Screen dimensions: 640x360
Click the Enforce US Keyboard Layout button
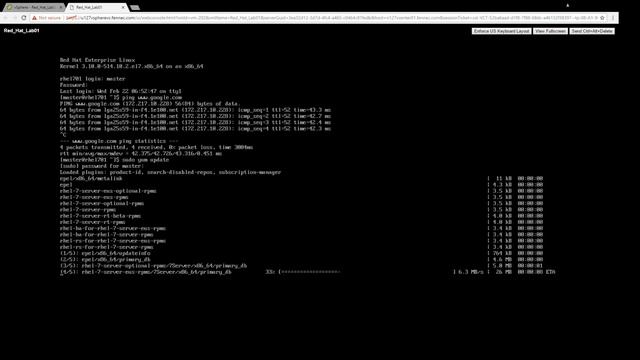502,31
